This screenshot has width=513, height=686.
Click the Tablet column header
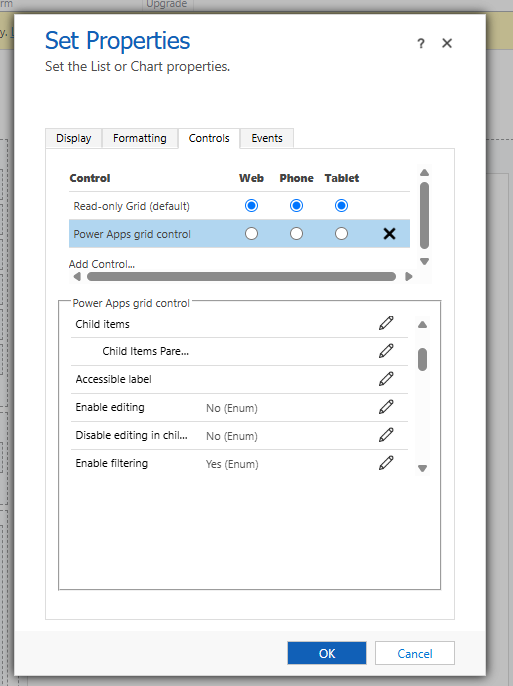[x=342, y=178]
